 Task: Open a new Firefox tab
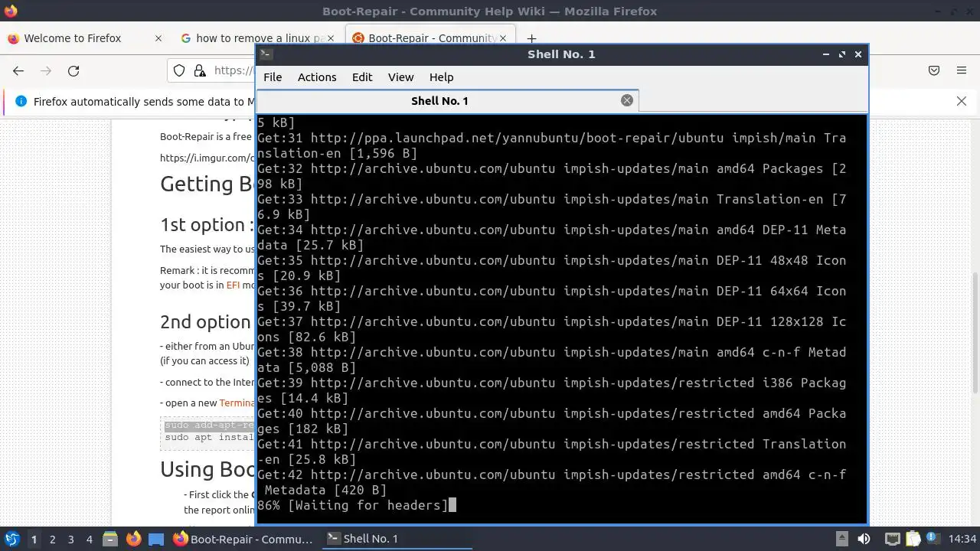pyautogui.click(x=531, y=38)
